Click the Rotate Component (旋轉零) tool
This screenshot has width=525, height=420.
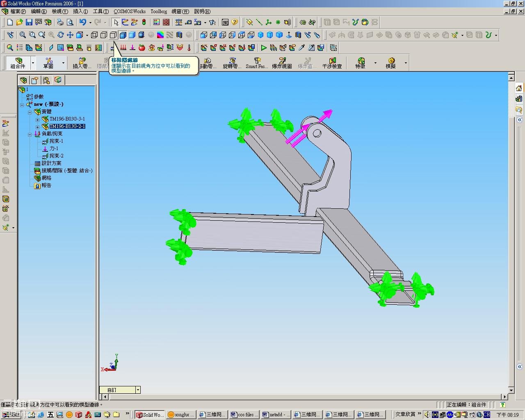tap(232, 63)
